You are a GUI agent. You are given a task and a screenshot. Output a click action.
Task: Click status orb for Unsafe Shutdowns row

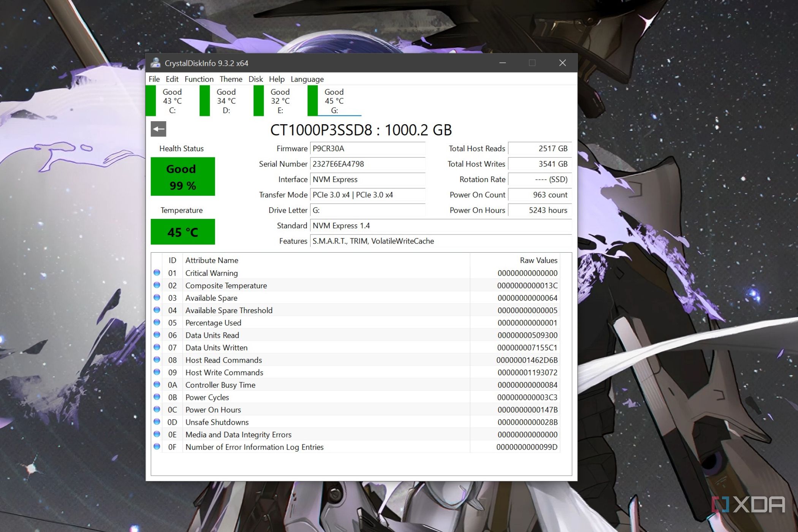[157, 422]
